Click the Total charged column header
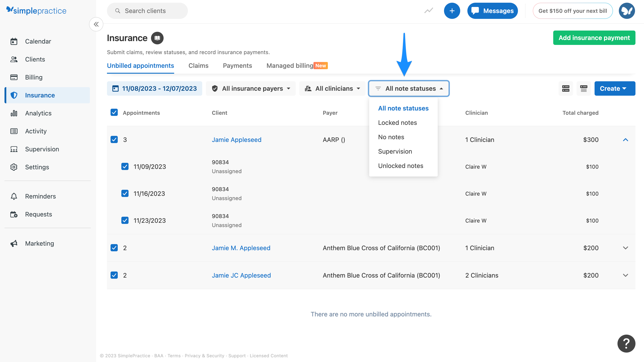The width and height of the screenshot is (644, 362). [580, 113]
